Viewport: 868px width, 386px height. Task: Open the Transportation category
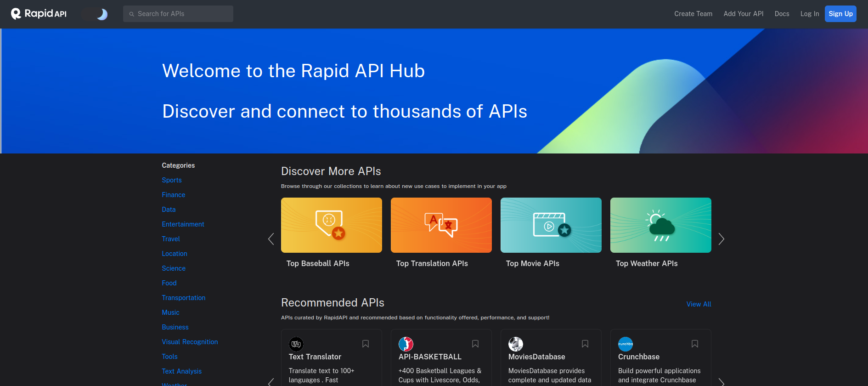[184, 298]
